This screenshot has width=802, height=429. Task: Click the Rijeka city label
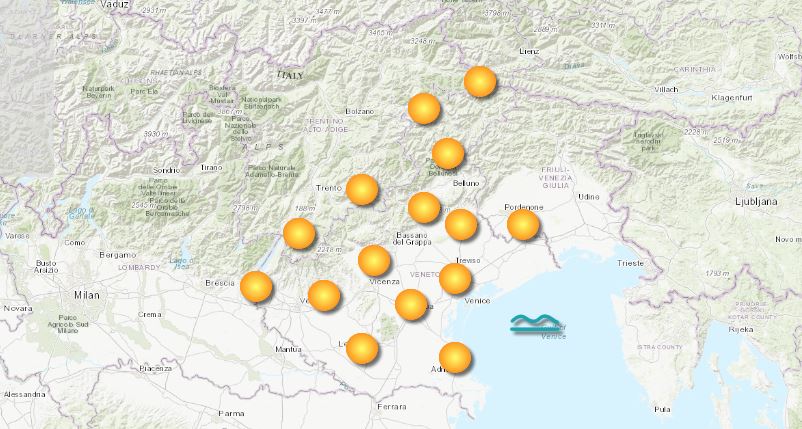click(x=741, y=330)
